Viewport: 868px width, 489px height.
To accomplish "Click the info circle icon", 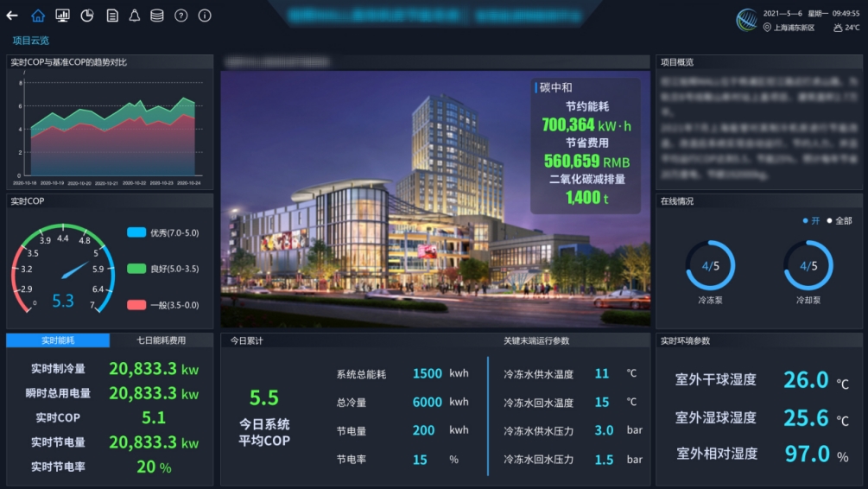I will pos(205,16).
